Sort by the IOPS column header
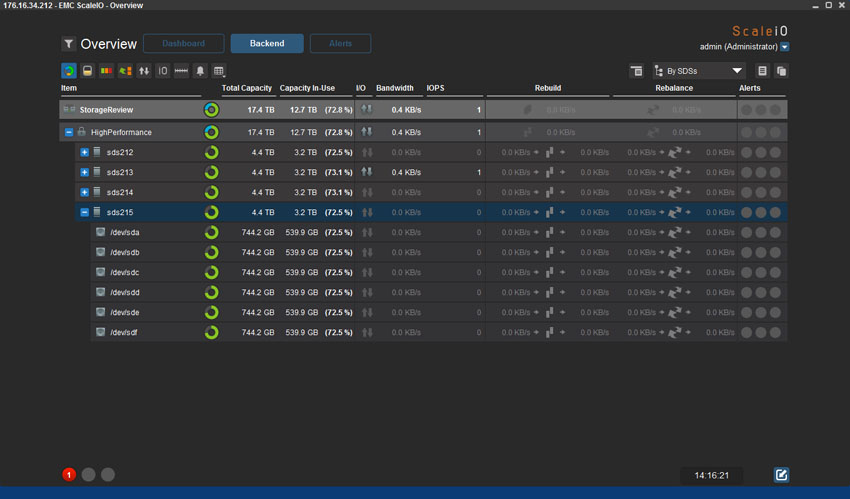 point(435,88)
